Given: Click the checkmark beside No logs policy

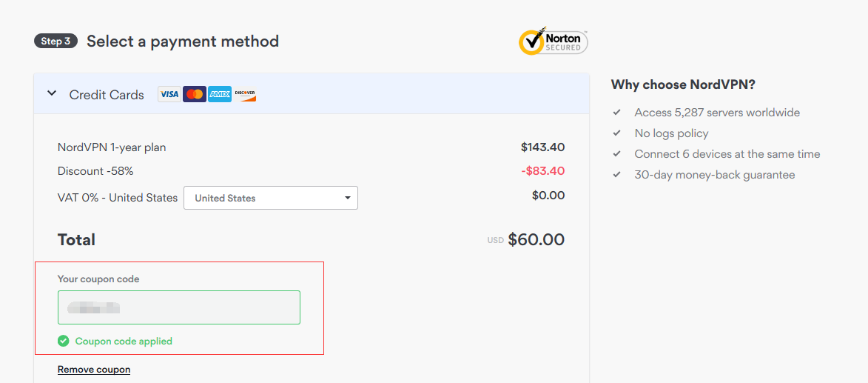Looking at the screenshot, I should tap(616, 133).
